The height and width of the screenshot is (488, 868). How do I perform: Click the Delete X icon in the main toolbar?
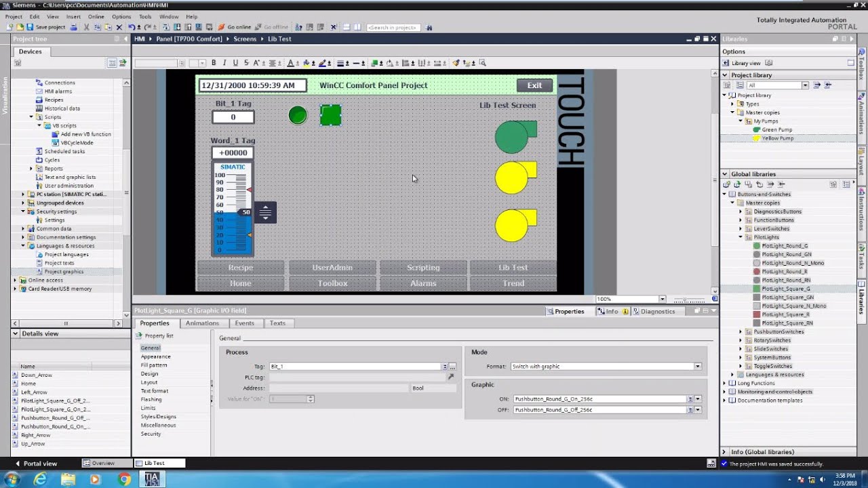(x=119, y=27)
